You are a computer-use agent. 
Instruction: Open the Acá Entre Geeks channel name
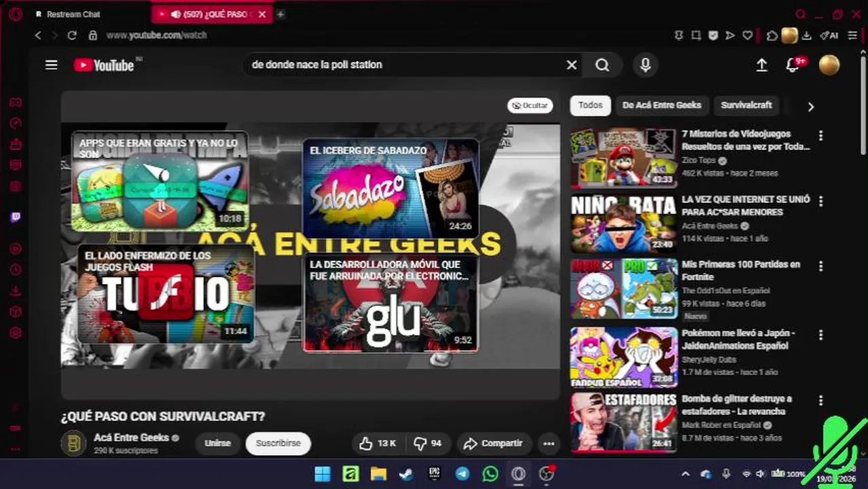131,437
